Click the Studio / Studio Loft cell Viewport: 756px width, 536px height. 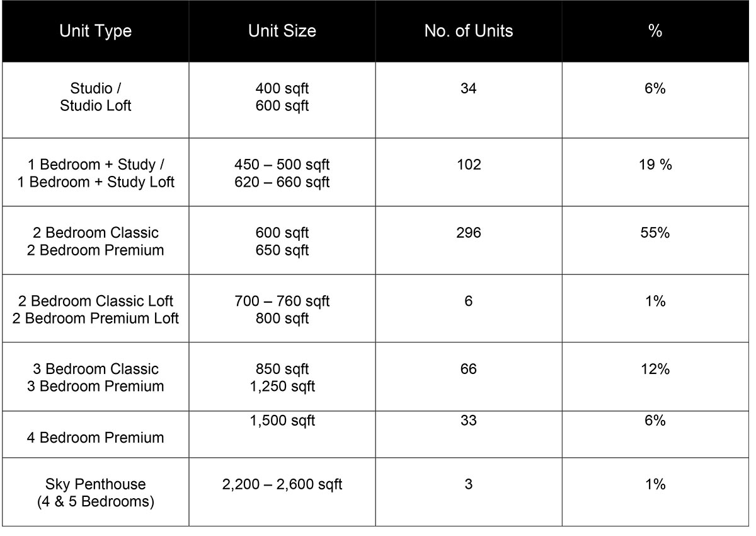(95, 100)
